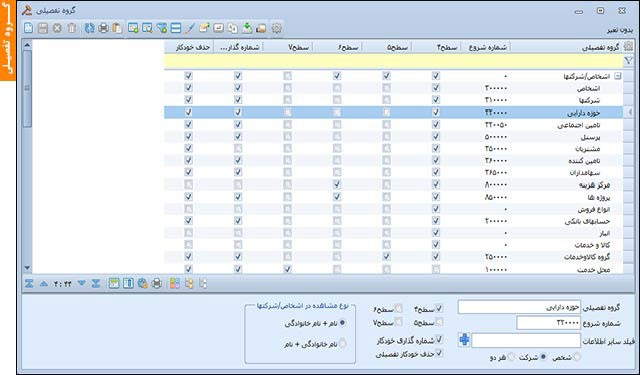Viewport: 640px width, 375px height.
Task: Click the yellow tree expand-all icon
Action: tap(189, 284)
